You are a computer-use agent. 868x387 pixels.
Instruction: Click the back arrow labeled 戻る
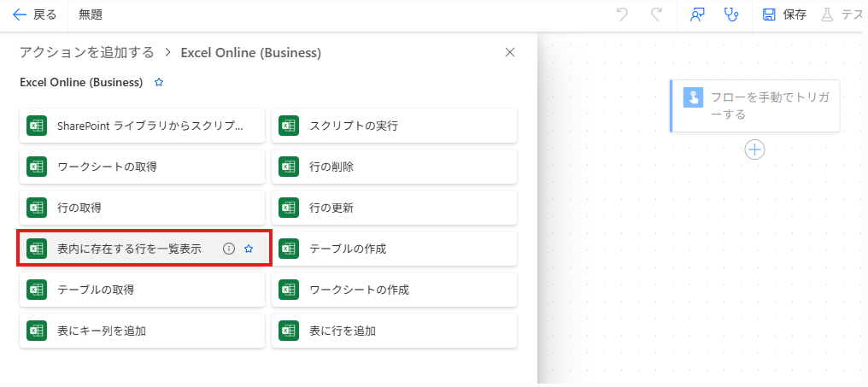point(34,15)
